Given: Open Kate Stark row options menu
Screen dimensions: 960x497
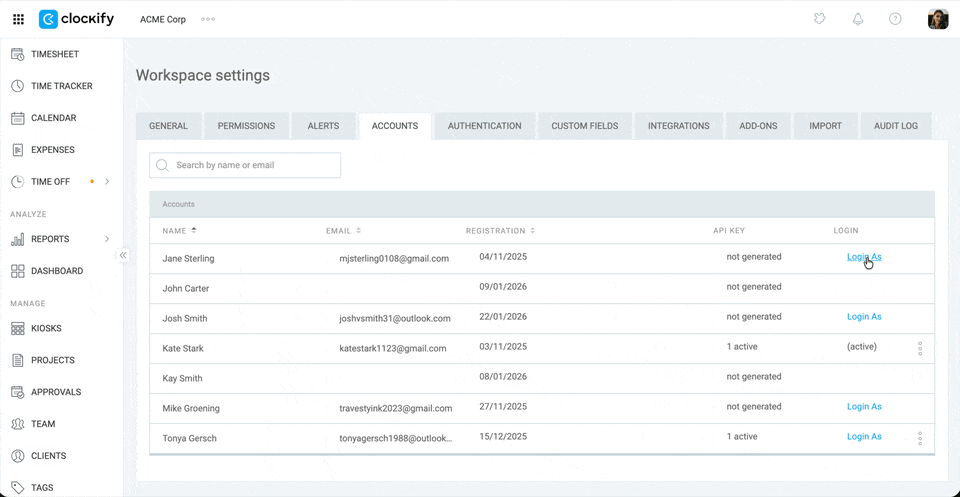Looking at the screenshot, I should (919, 348).
